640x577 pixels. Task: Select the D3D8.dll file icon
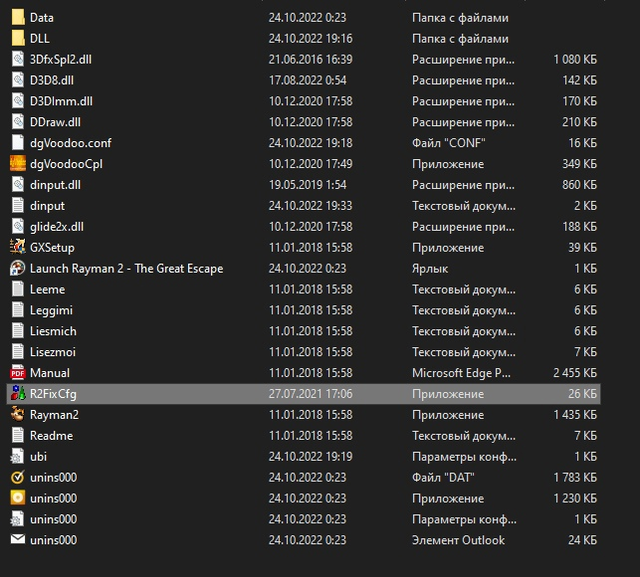18,80
